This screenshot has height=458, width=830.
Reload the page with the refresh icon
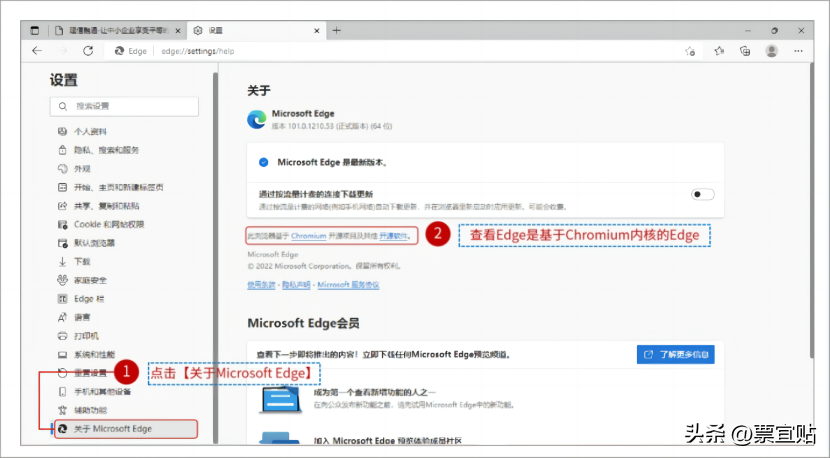[88, 51]
